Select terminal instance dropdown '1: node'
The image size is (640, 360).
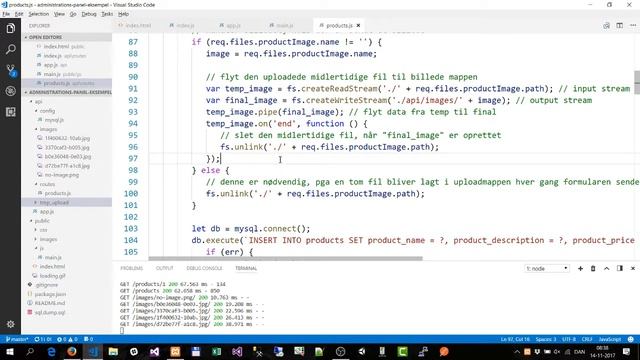(547, 268)
